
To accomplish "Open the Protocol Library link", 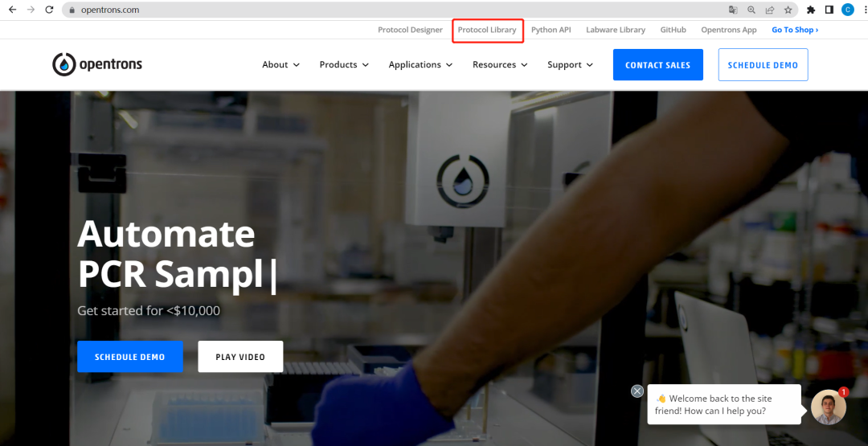I will (487, 30).
